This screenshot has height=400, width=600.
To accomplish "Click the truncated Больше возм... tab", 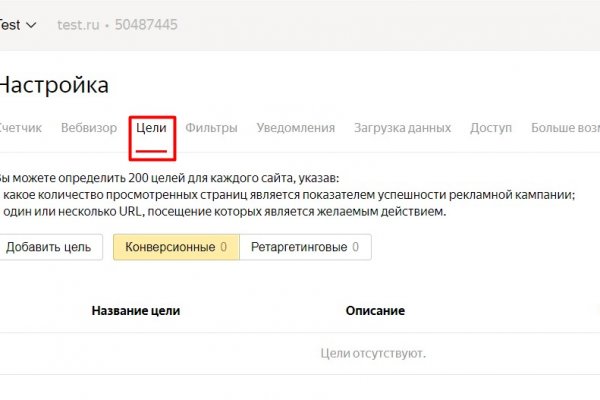I will tap(565, 128).
